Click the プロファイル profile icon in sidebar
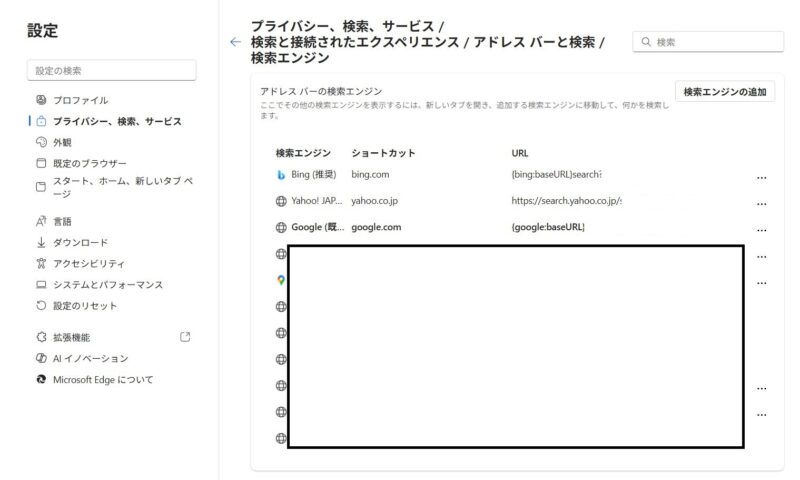The image size is (800, 480). 41,100
